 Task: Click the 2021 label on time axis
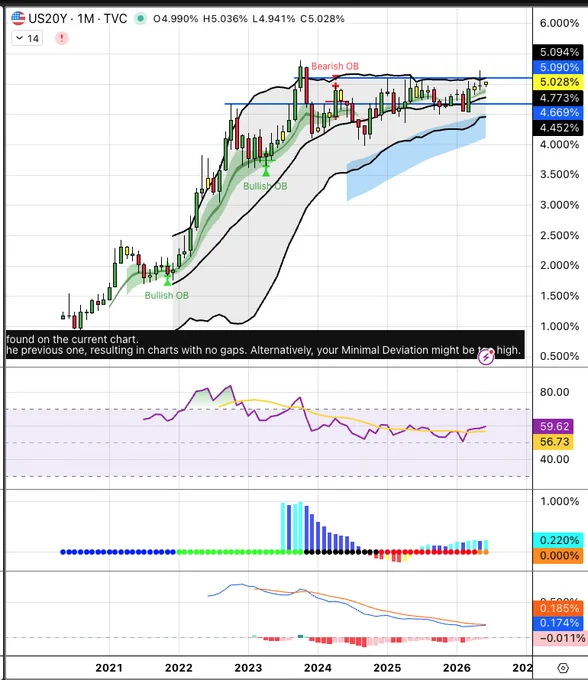[109, 668]
